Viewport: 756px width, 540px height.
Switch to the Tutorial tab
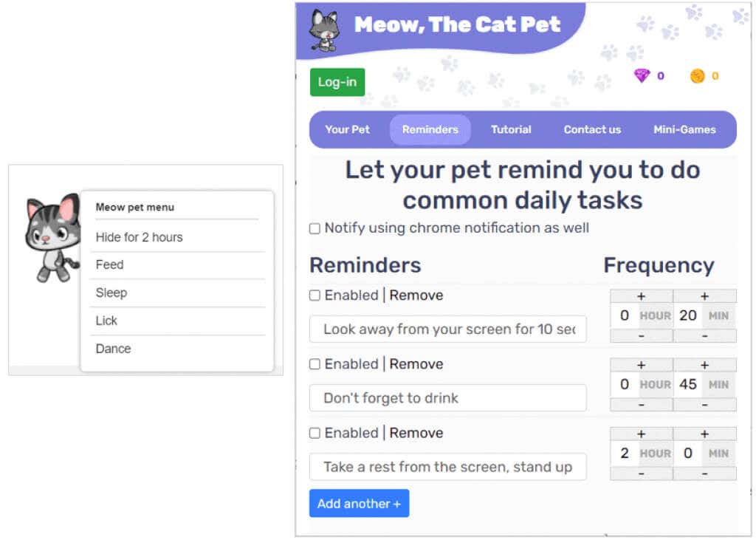point(511,129)
